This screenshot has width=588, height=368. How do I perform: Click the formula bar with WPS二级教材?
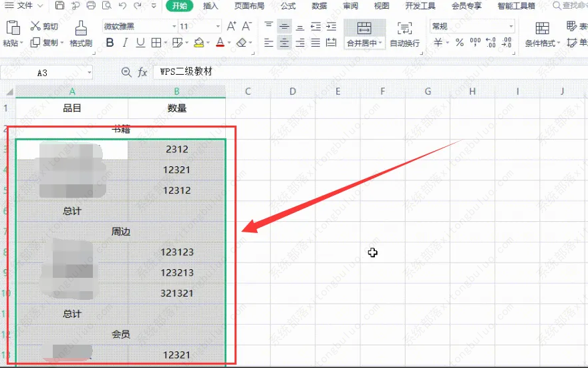(370, 71)
